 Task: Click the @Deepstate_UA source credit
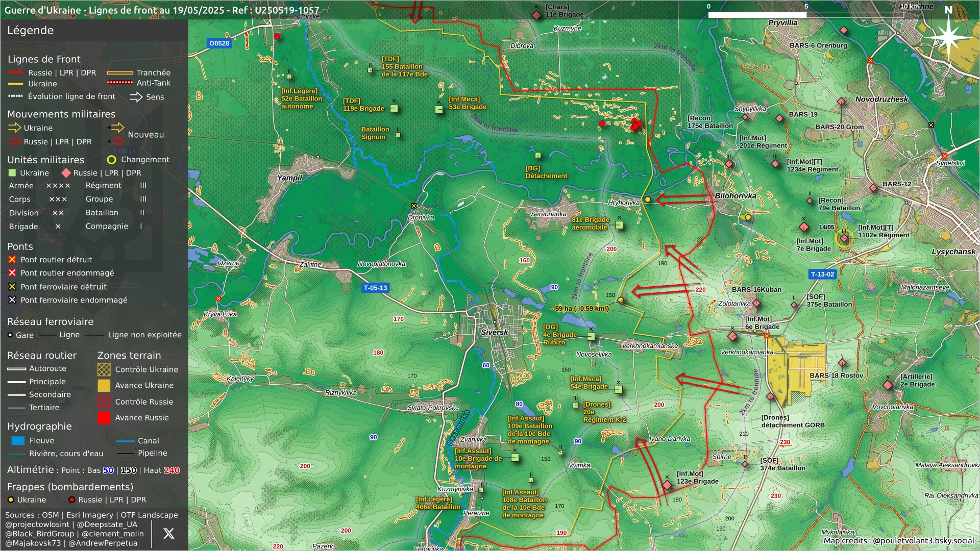(107, 524)
